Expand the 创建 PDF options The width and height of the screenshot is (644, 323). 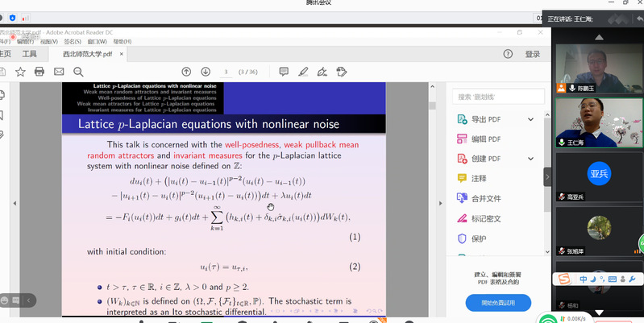[x=530, y=159]
